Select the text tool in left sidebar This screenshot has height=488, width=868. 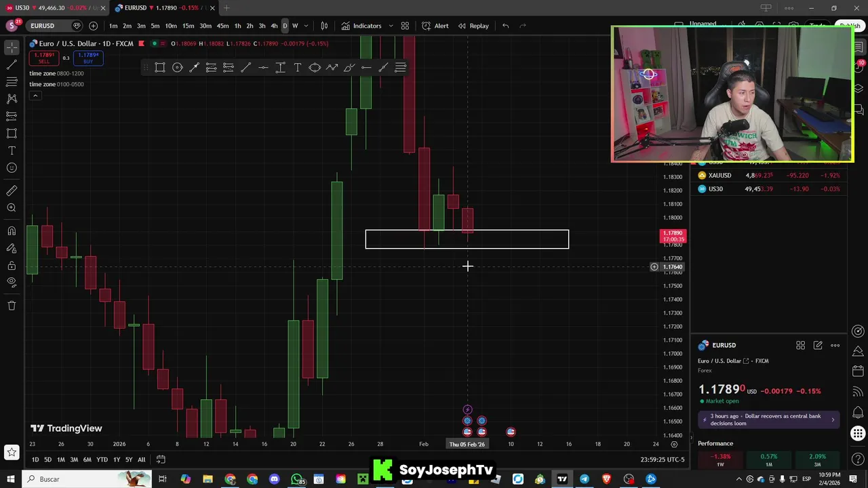(12, 150)
